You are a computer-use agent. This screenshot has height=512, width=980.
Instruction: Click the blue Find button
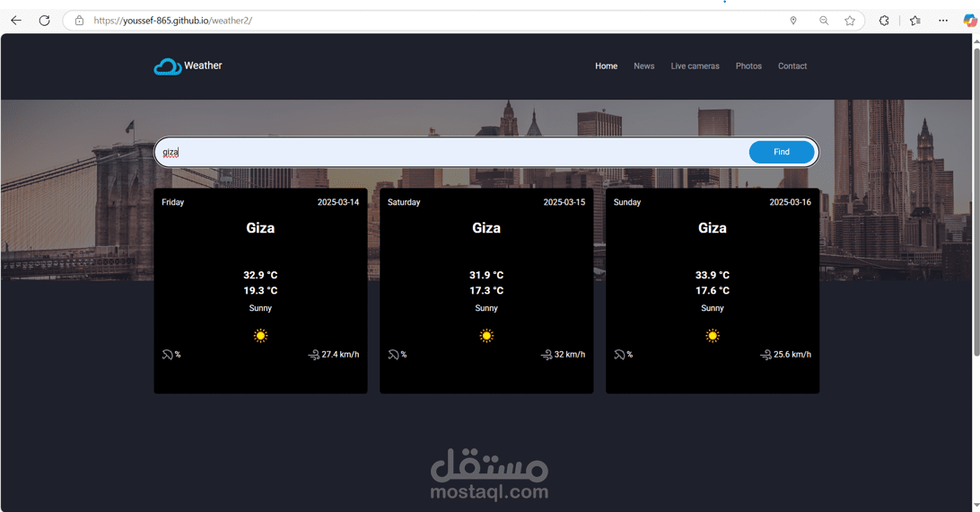pos(782,152)
